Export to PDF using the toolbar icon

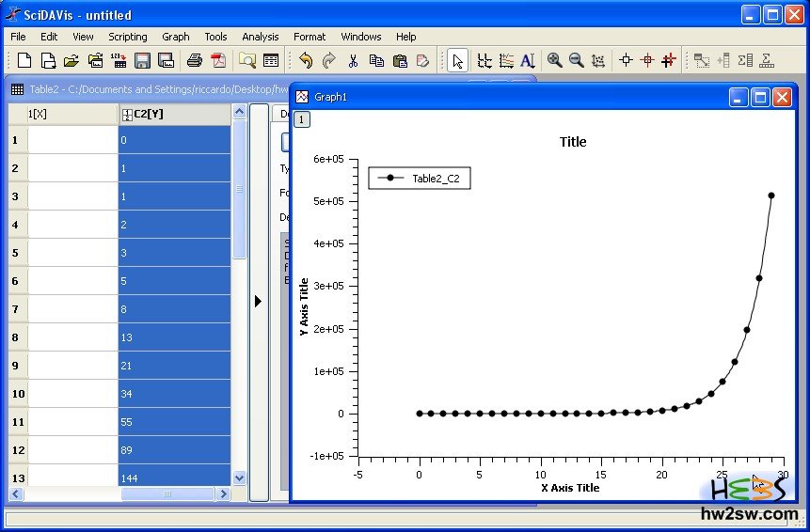tap(218, 61)
